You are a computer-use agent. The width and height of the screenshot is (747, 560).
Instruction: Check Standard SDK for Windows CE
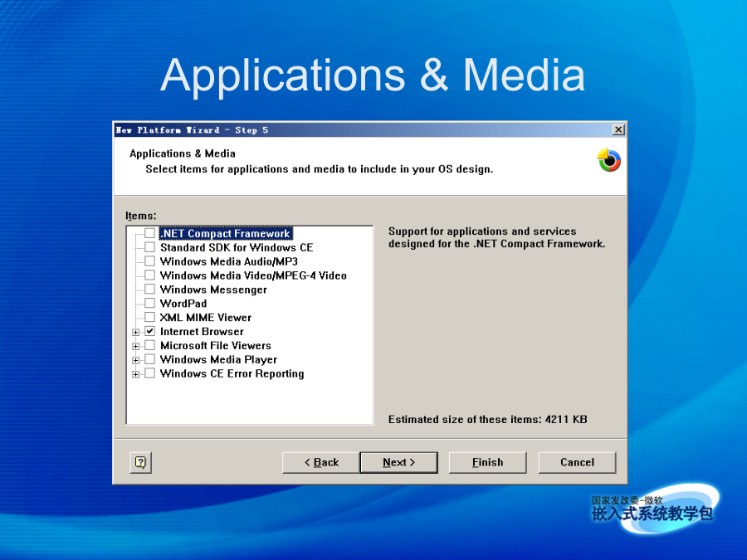click(149, 247)
